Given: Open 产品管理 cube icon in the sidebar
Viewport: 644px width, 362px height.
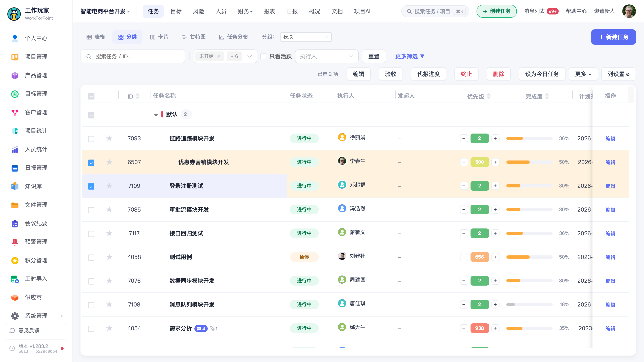Looking at the screenshot, I should point(15,75).
